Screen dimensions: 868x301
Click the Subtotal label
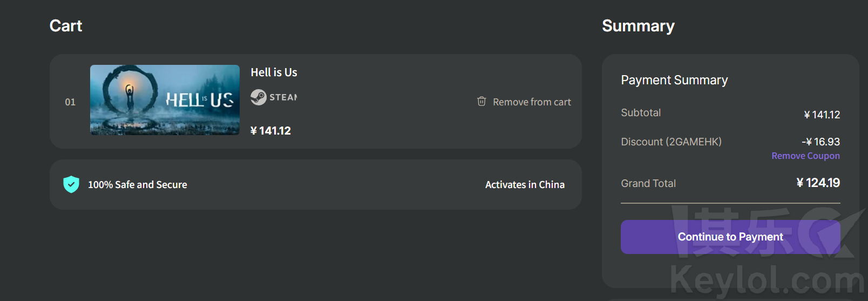pyautogui.click(x=641, y=113)
